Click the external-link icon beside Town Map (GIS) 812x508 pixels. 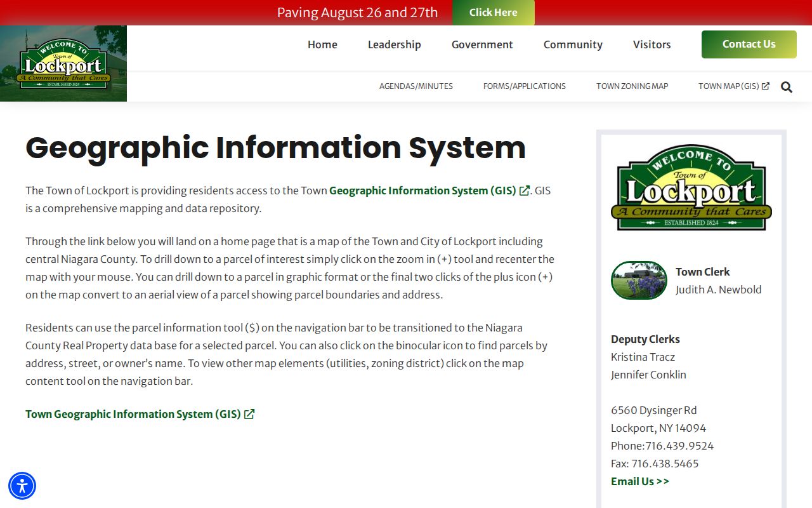tap(766, 86)
